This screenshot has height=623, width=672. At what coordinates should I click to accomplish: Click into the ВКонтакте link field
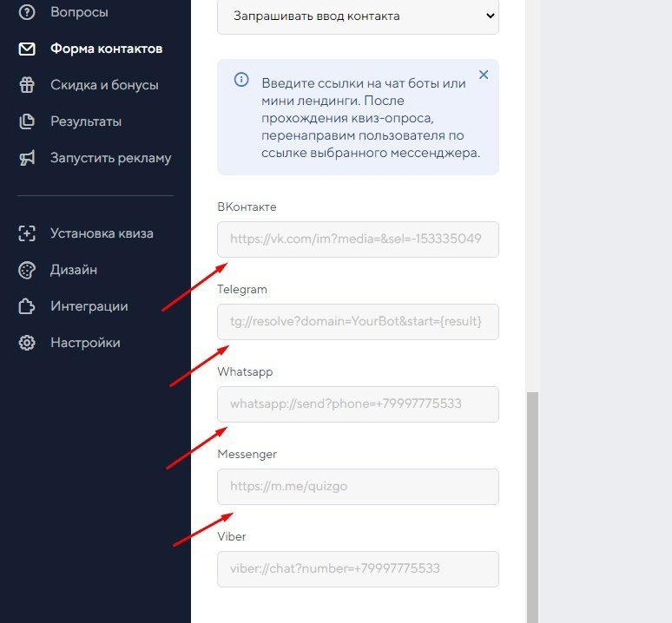(358, 239)
